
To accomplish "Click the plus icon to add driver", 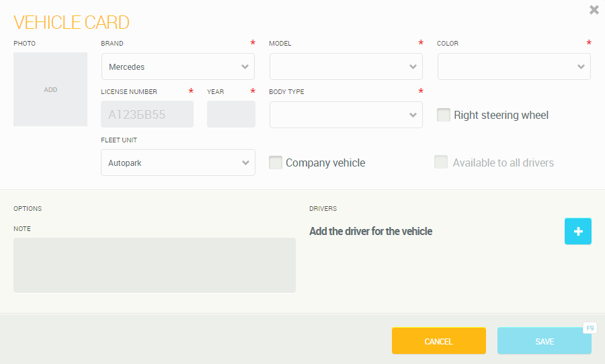I will coord(577,231).
